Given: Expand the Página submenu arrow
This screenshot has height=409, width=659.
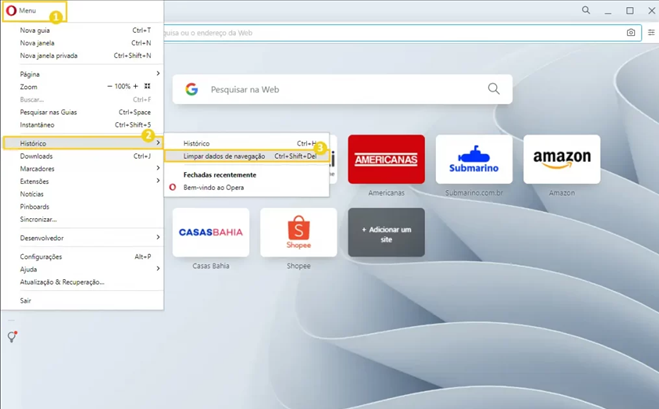Looking at the screenshot, I should pyautogui.click(x=158, y=74).
